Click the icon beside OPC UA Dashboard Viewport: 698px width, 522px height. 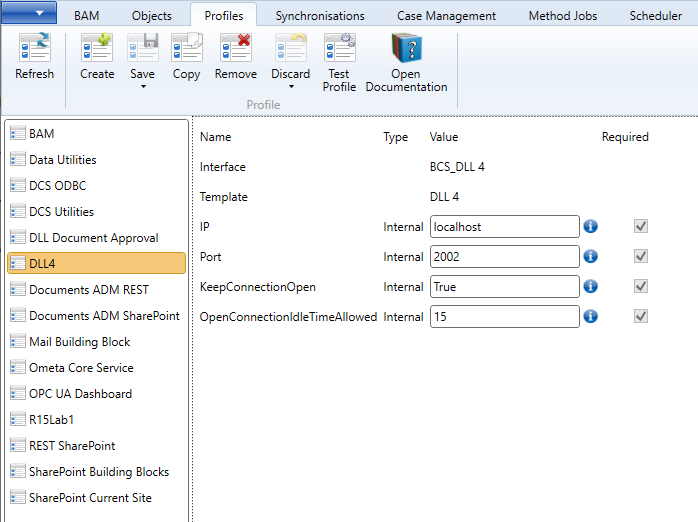18,394
